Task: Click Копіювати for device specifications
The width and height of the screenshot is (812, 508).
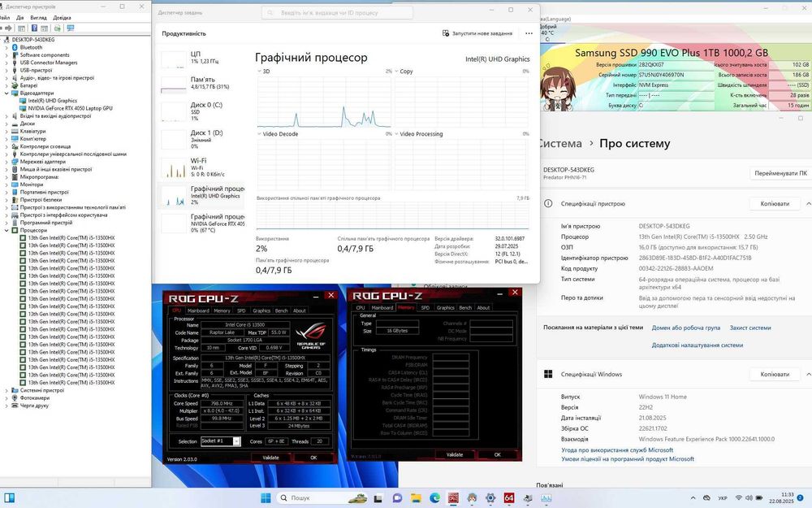Action: tap(775, 203)
